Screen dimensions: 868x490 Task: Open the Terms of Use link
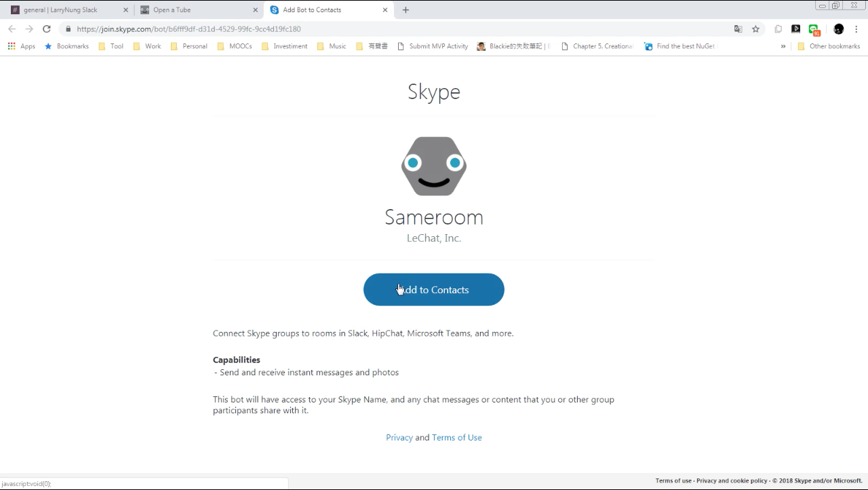coord(457,438)
